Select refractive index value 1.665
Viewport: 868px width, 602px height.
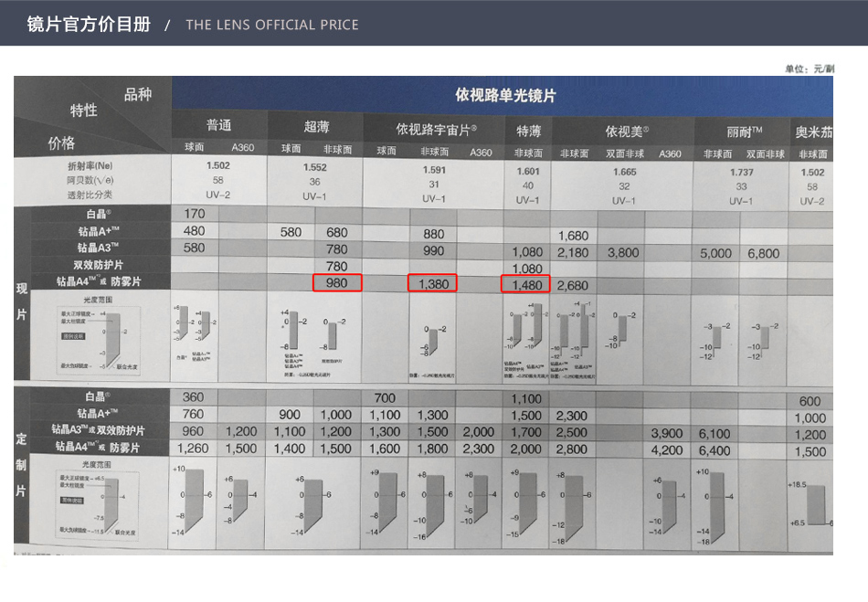[624, 172]
